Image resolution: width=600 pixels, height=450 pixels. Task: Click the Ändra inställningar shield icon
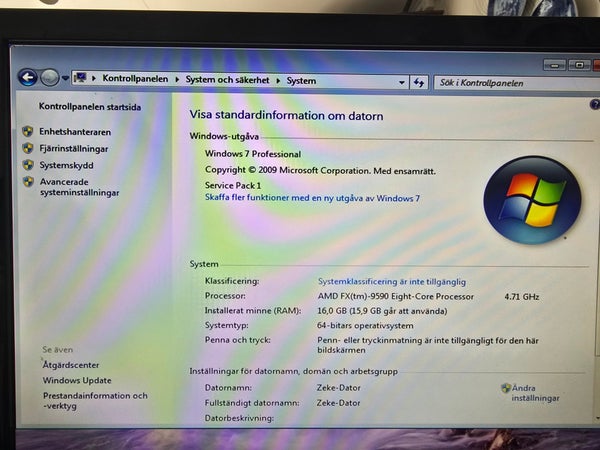(x=506, y=388)
